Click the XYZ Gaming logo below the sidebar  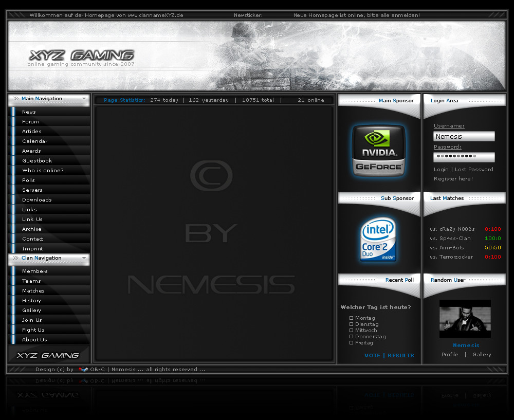(x=48, y=355)
